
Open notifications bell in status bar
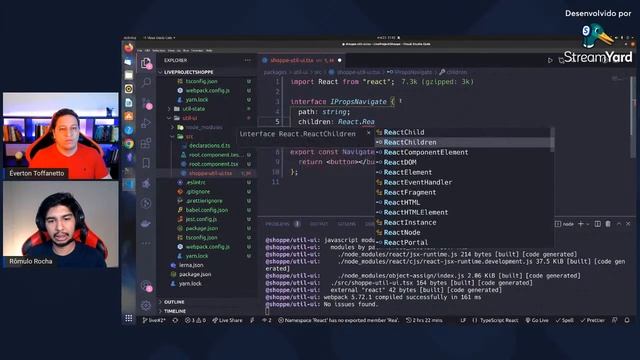pyautogui.click(x=627, y=320)
